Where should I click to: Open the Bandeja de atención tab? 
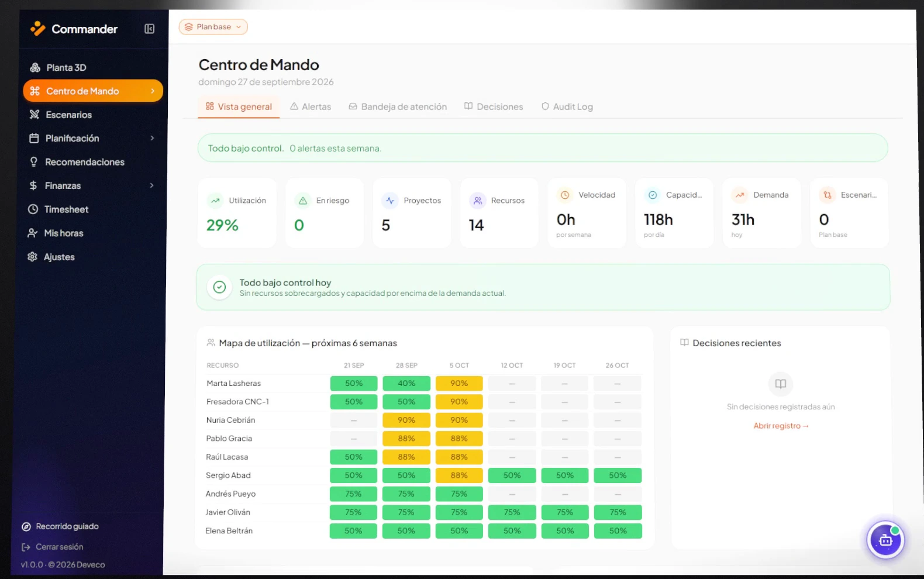coord(398,106)
